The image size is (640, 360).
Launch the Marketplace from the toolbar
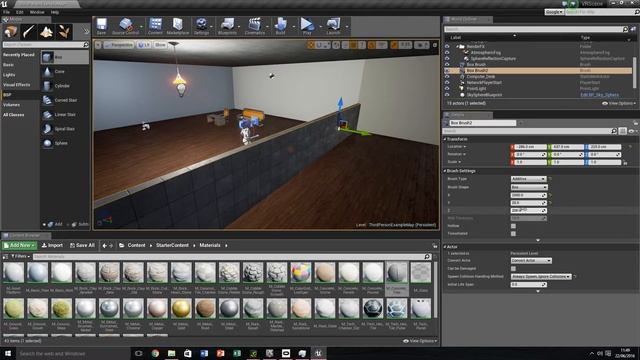178,26
